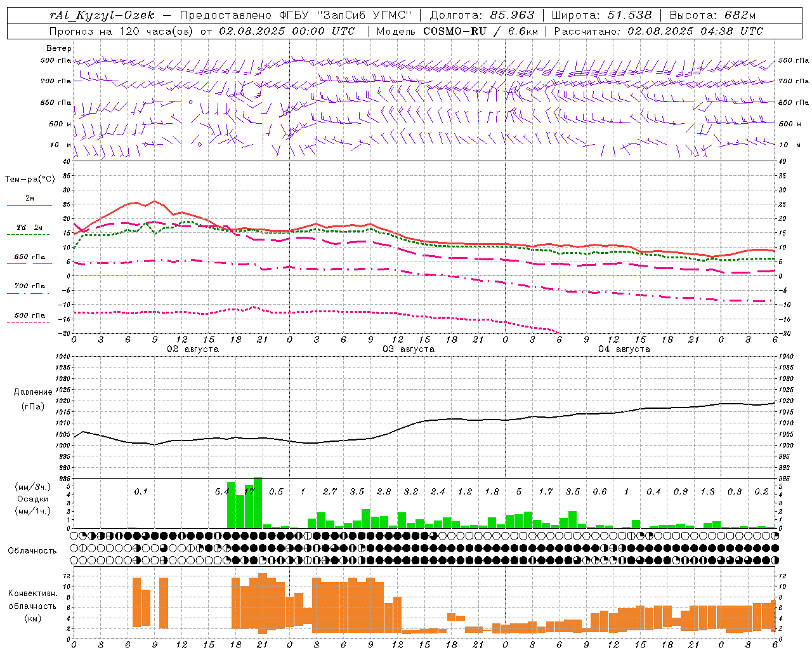Screen dimensions: 812x650
Task: Click the 700 гПа temperature legend entry
Action: pyautogui.click(x=30, y=286)
